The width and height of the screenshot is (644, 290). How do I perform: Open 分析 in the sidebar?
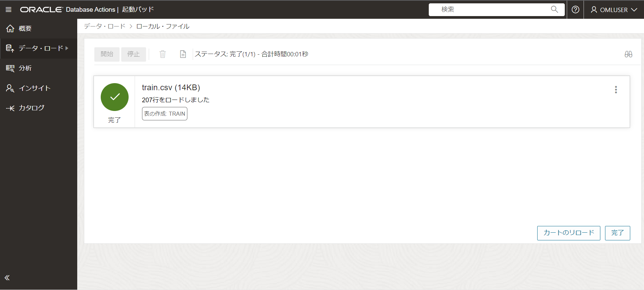pos(39,68)
